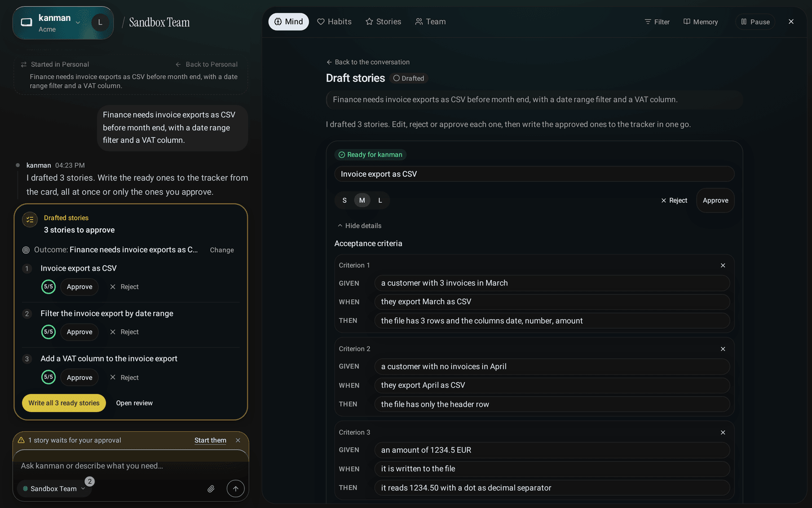The height and width of the screenshot is (508, 812).
Task: Edit Criterion 3 GIVEN amount field
Action: pos(552,450)
